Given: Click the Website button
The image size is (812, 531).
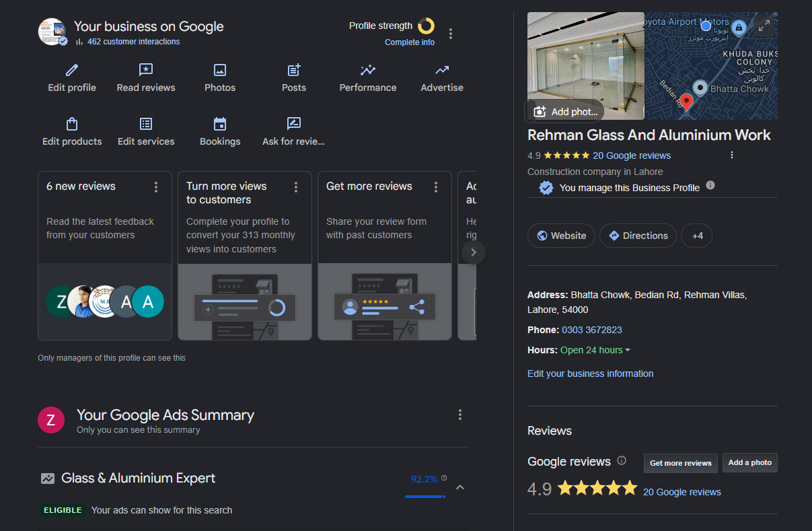Looking at the screenshot, I should 561,236.
